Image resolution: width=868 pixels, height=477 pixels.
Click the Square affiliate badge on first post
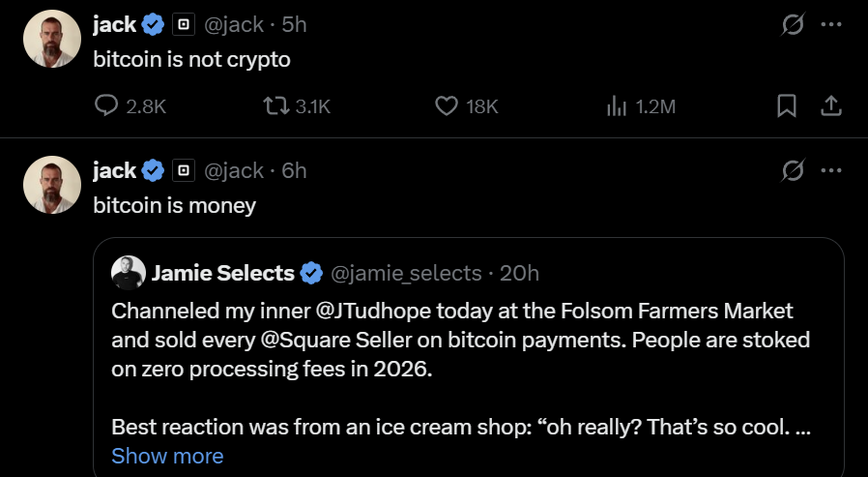point(183,26)
